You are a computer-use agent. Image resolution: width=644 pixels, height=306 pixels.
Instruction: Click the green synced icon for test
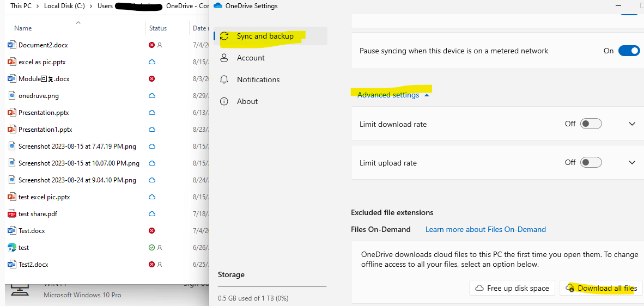click(152, 248)
